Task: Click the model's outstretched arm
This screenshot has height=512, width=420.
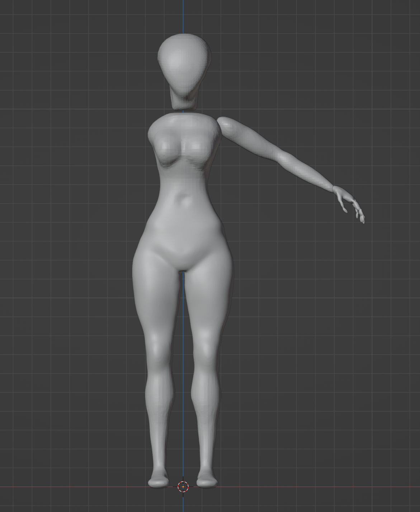Action: (276, 155)
